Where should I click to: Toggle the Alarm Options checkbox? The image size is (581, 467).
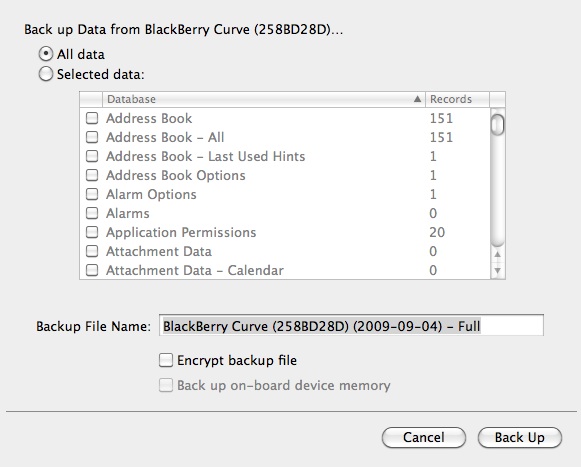click(x=92, y=194)
